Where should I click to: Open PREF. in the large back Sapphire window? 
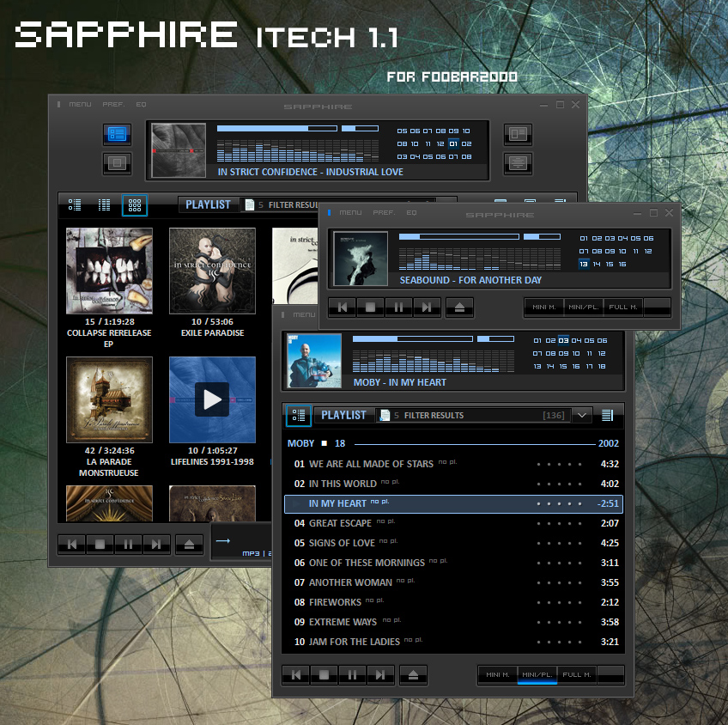tap(113, 104)
